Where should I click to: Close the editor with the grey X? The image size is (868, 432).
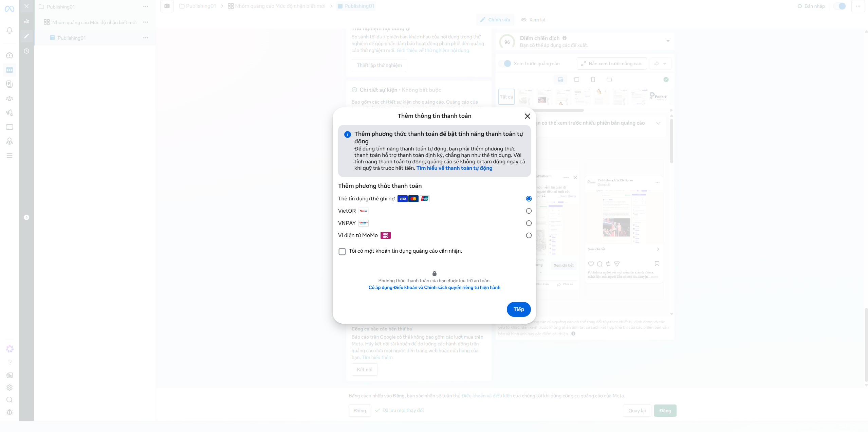(26, 6)
